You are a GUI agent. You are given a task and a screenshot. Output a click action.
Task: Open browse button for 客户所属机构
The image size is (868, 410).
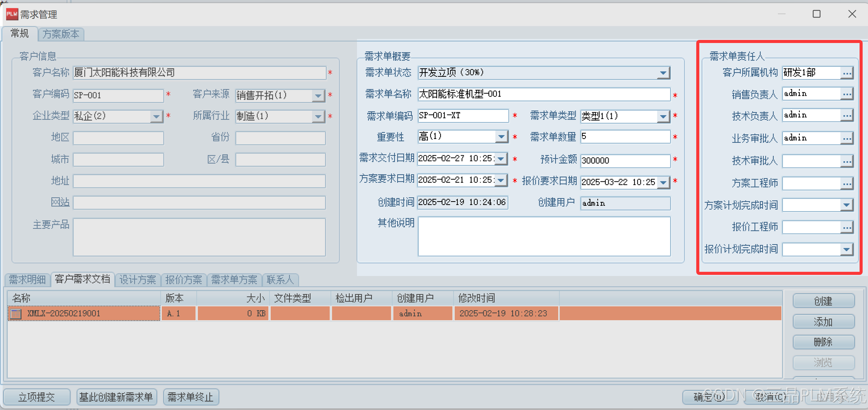(x=847, y=73)
